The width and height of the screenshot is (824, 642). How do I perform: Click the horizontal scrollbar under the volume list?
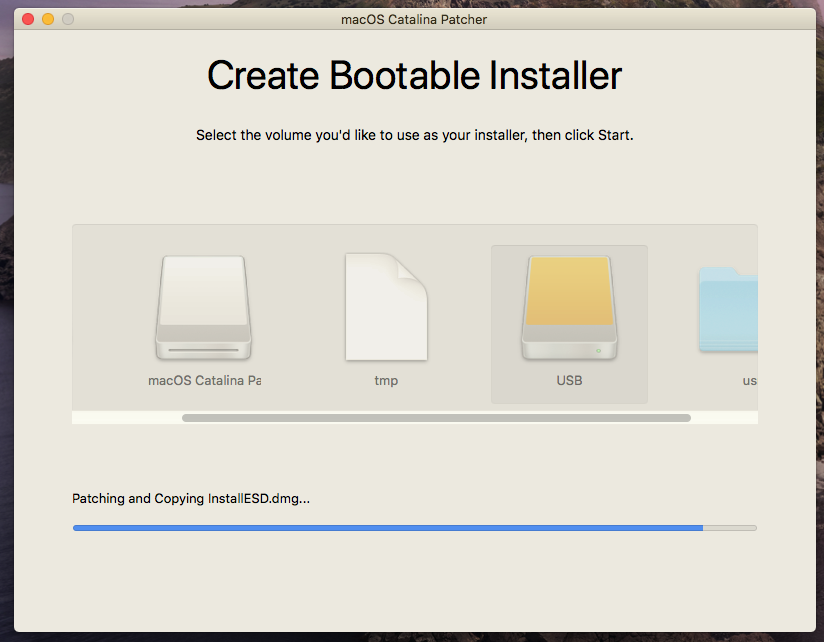click(x=436, y=418)
